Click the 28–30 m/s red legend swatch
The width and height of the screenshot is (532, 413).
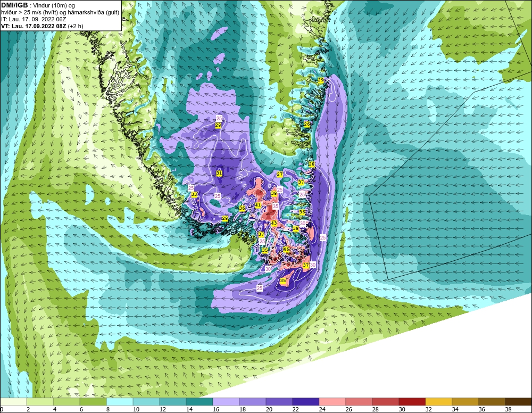(x=386, y=402)
